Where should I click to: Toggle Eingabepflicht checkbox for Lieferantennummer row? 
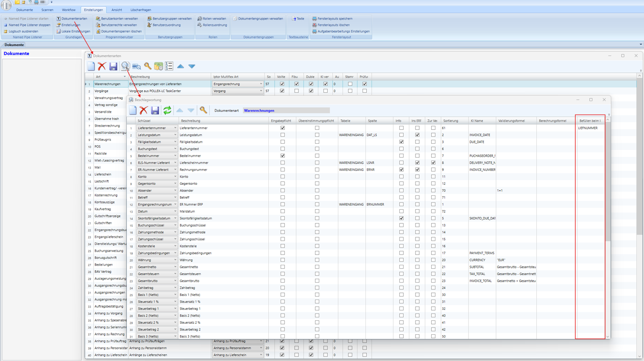click(x=283, y=128)
